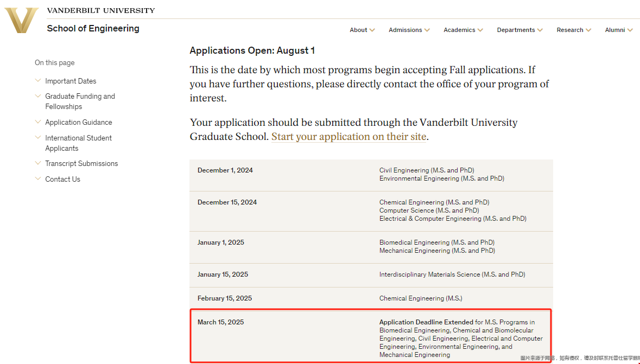640x364 pixels.
Task: Open the About menu
Action: [x=358, y=30]
